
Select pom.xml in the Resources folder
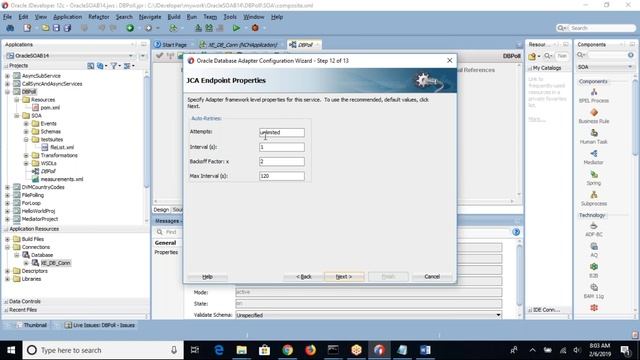50,108
